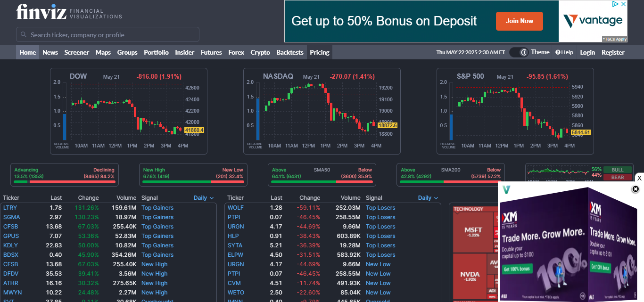644x302 pixels.
Task: Open the LTRY ticker link
Action: (x=10, y=208)
